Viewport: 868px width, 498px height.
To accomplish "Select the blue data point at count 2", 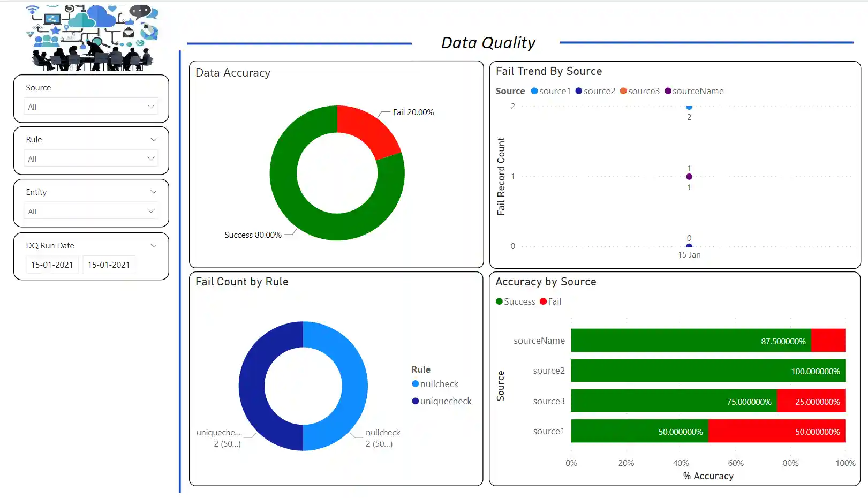I will click(x=689, y=107).
